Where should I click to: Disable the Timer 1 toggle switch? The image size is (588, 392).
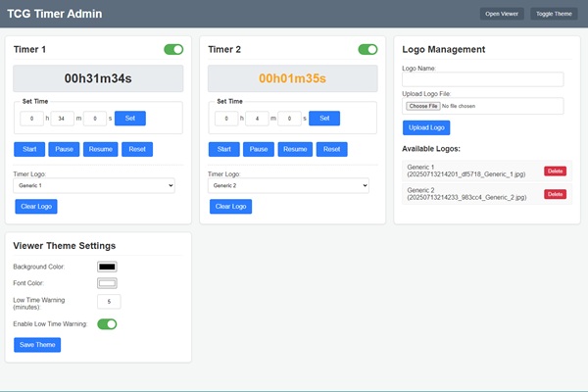tap(173, 50)
